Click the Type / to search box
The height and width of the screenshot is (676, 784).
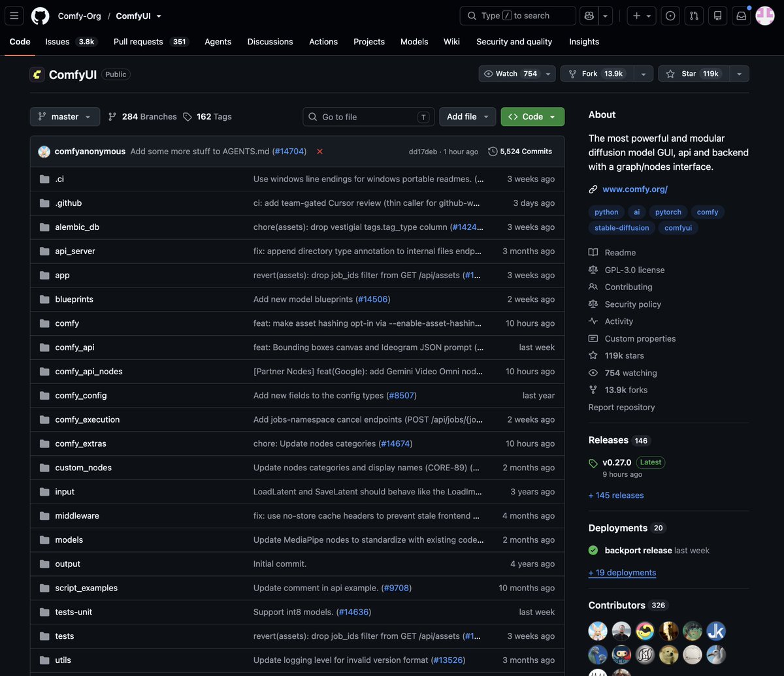(x=518, y=16)
